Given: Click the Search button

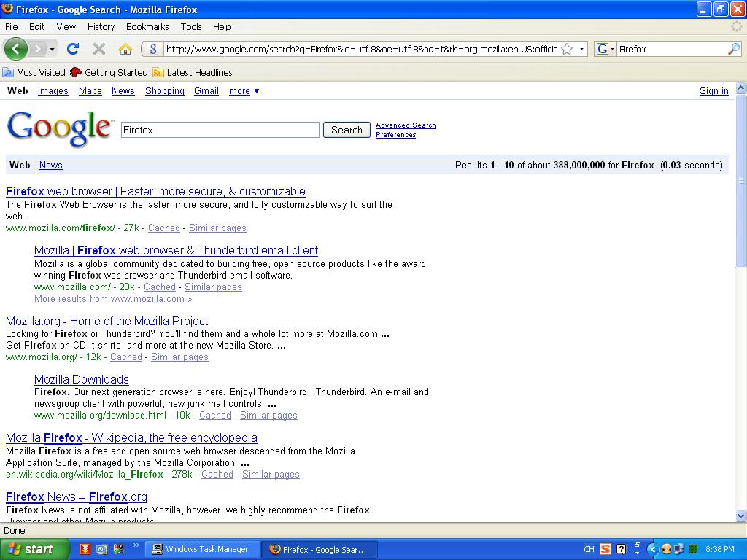Looking at the screenshot, I should pyautogui.click(x=347, y=130).
